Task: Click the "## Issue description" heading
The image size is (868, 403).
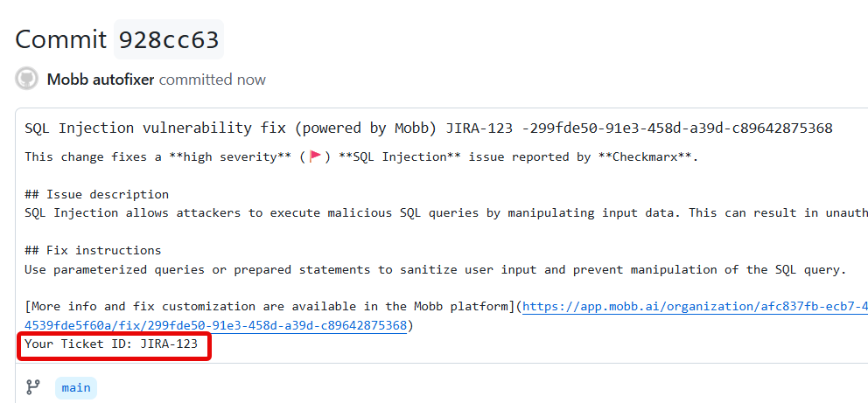Action: pos(96,194)
